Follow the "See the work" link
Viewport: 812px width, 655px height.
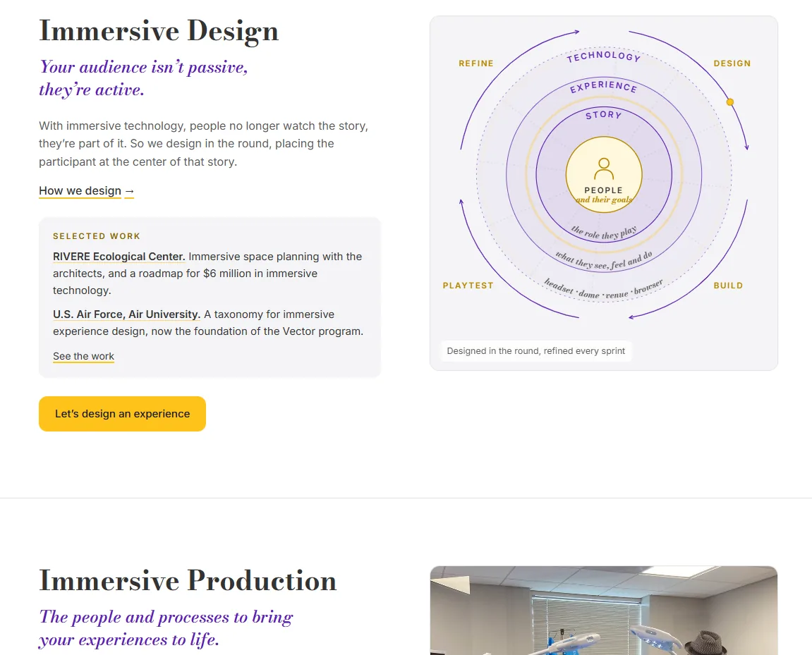click(x=83, y=357)
